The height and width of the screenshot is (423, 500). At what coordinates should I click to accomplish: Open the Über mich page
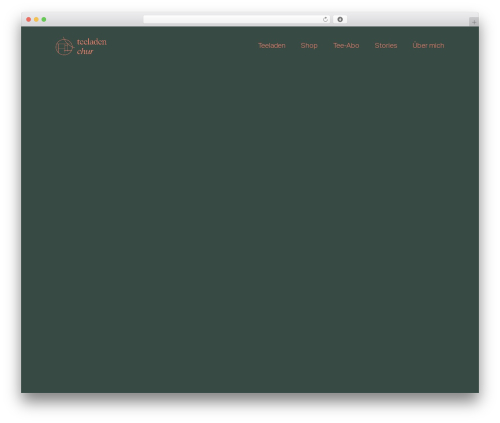pos(428,45)
